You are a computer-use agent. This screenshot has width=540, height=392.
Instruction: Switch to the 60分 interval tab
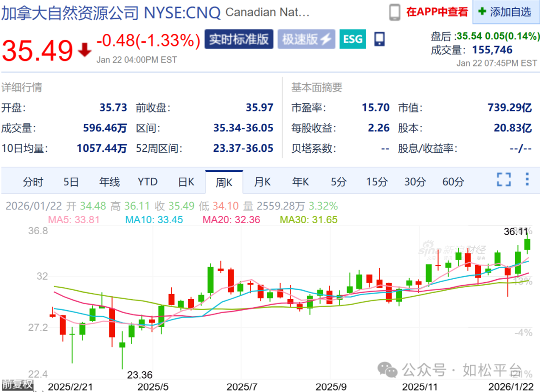click(x=453, y=182)
